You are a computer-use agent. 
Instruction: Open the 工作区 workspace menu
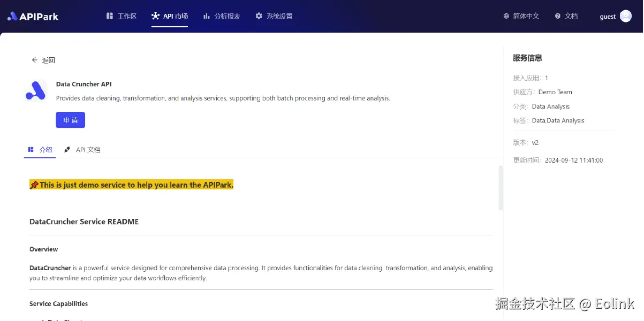click(122, 16)
